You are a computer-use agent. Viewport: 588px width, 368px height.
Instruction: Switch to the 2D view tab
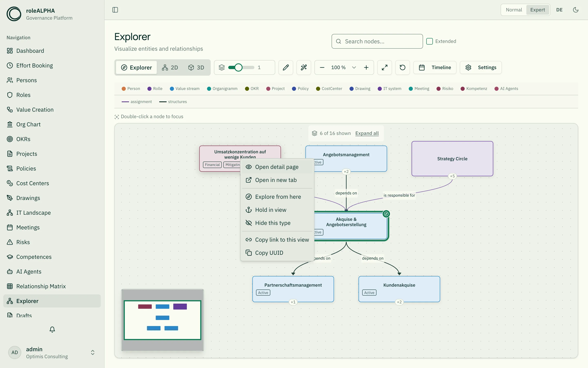(x=170, y=67)
